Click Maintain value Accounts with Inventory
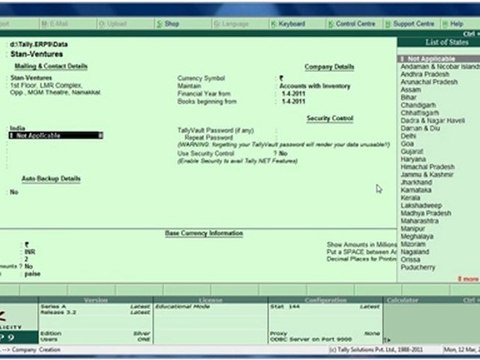This screenshot has width=480, height=360. pos(315,86)
